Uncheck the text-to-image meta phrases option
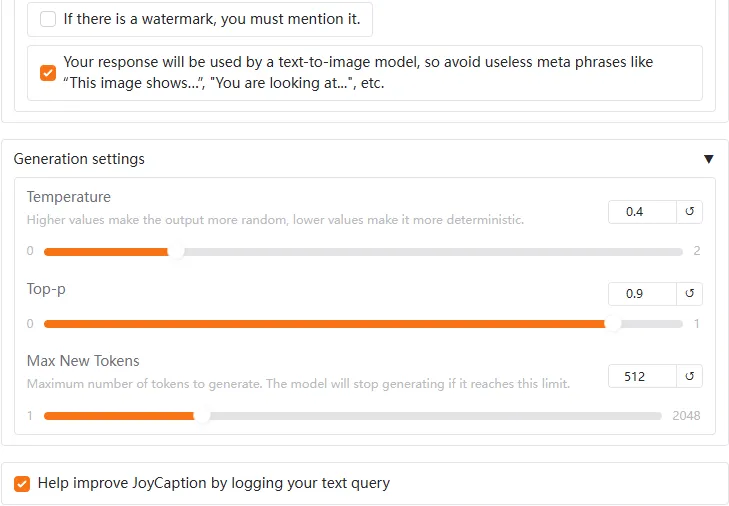Image resolution: width=729 pixels, height=506 pixels. click(x=48, y=73)
